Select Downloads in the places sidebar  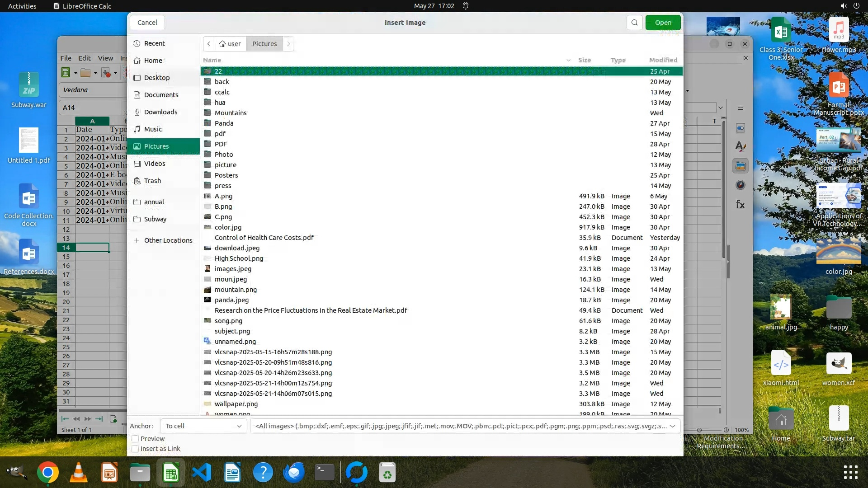[x=160, y=112]
